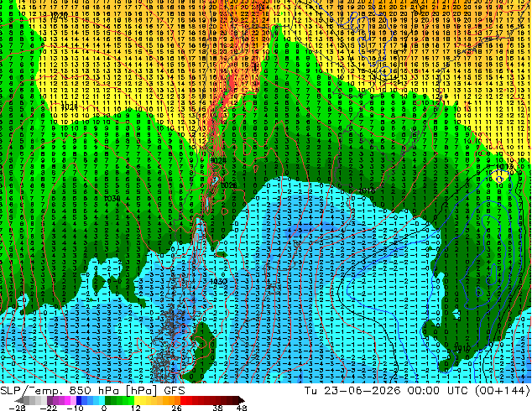Click the 1010 isobar label on the map
Image resolution: width=532 pixels, height=411 pixels.
click(462, 348)
